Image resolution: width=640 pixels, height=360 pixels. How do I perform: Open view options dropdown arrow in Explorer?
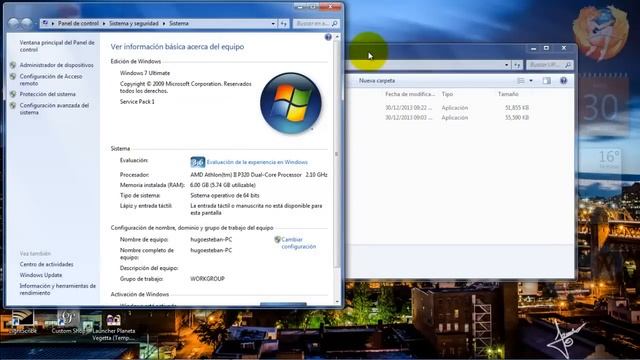click(x=531, y=81)
